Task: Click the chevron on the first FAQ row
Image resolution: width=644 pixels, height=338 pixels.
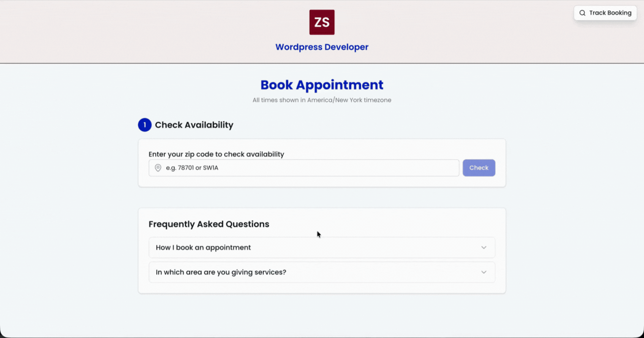Action: tap(483, 247)
